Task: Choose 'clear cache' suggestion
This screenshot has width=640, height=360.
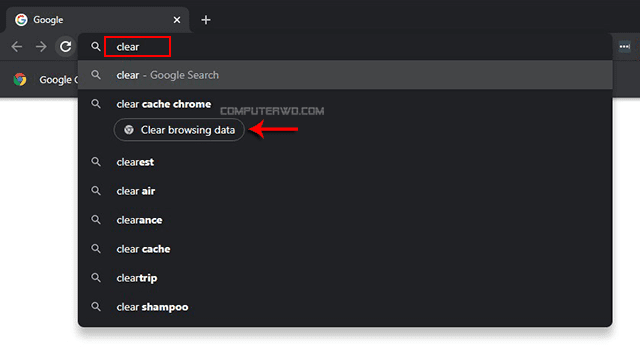Action: click(345, 249)
